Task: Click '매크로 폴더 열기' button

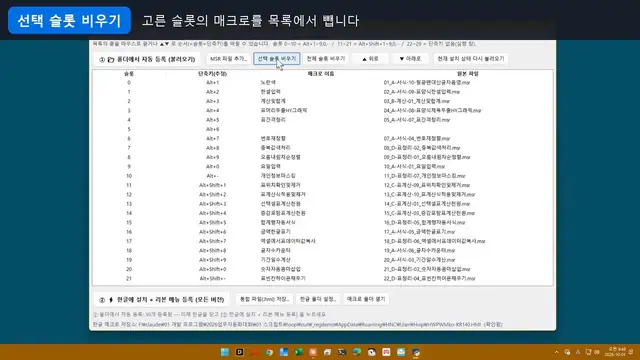Action: 366,299
